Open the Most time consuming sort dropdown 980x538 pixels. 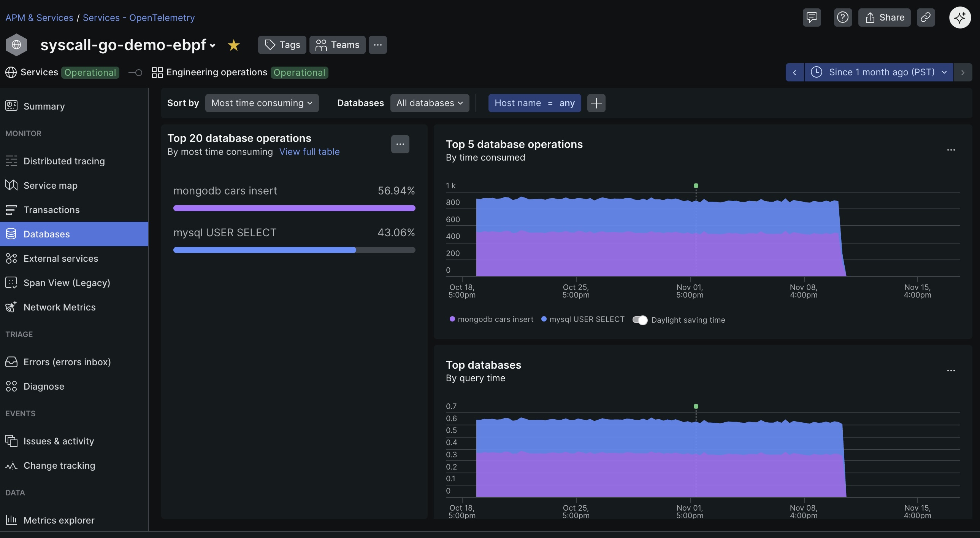(x=262, y=103)
